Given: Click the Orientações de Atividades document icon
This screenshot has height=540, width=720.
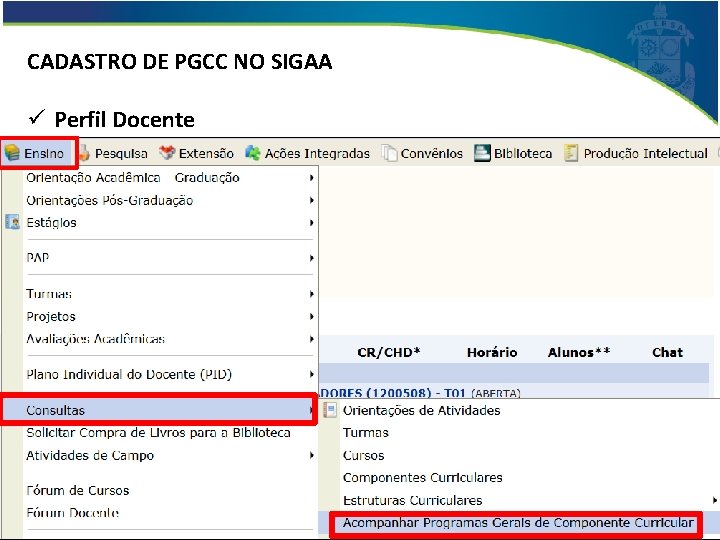Looking at the screenshot, I should click(330, 410).
